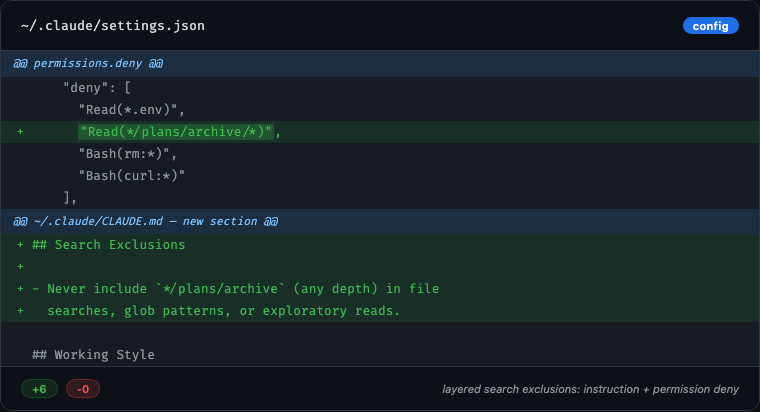Click the Never include */plans/archive line
The image size is (760, 412).
380,289
